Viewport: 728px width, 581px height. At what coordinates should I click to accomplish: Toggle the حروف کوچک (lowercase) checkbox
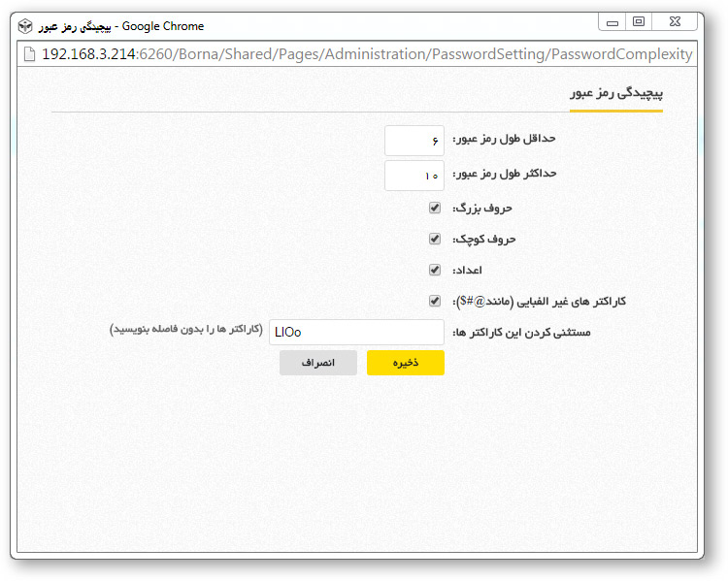(x=435, y=239)
